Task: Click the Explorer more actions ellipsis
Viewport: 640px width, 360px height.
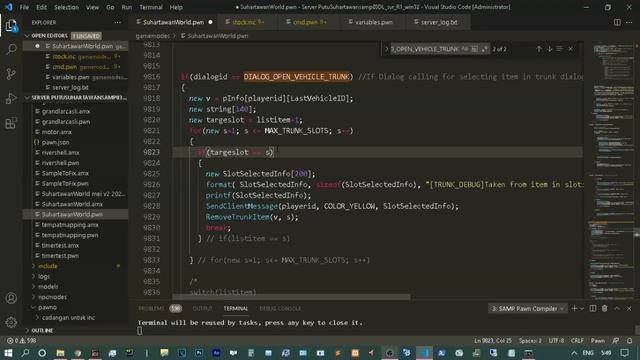Action: [118, 22]
